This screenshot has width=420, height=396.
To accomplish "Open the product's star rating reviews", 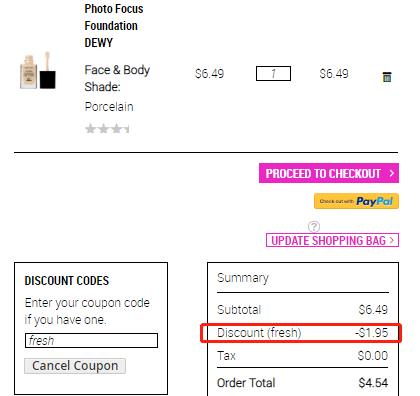I will [x=107, y=128].
